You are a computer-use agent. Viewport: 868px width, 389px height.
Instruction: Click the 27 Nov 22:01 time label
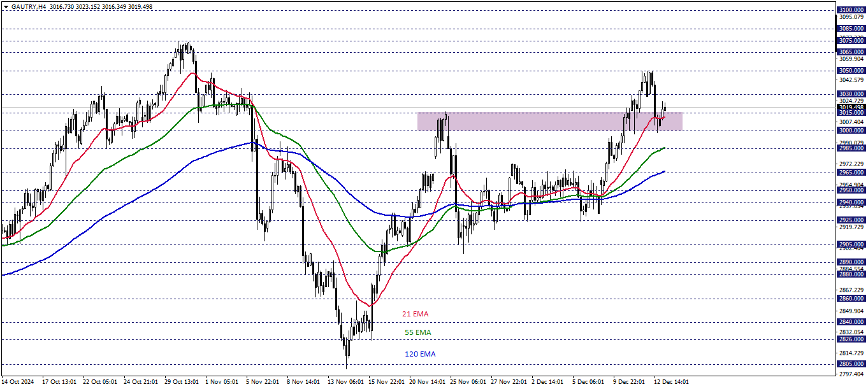tap(509, 382)
